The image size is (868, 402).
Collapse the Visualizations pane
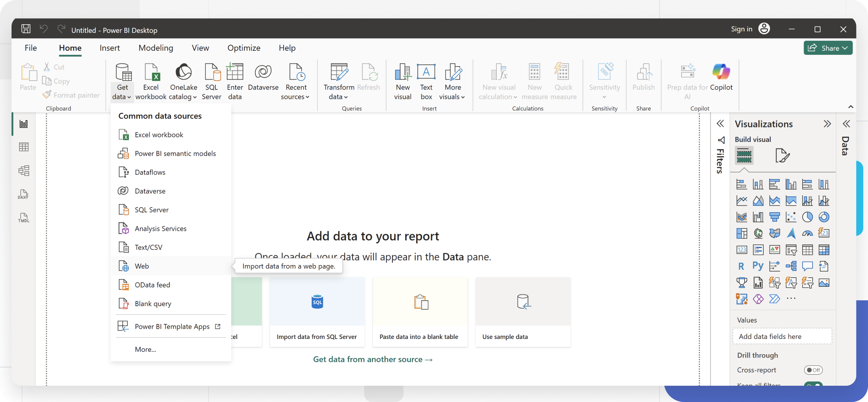click(x=828, y=124)
